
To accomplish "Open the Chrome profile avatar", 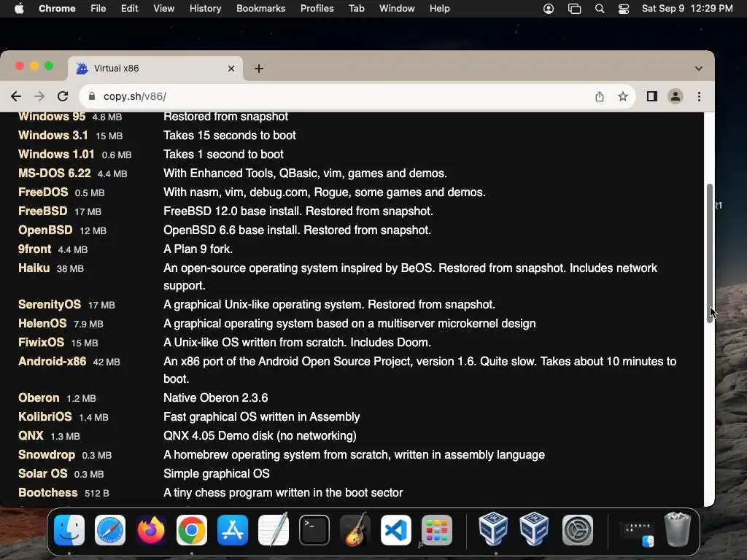I will (x=675, y=96).
